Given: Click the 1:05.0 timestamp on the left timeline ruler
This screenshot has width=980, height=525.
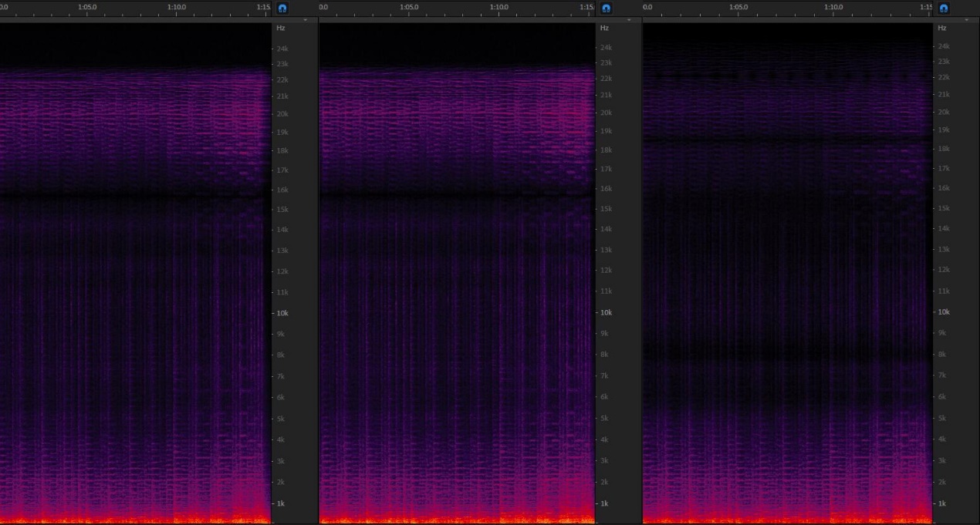Looking at the screenshot, I should (86, 7).
